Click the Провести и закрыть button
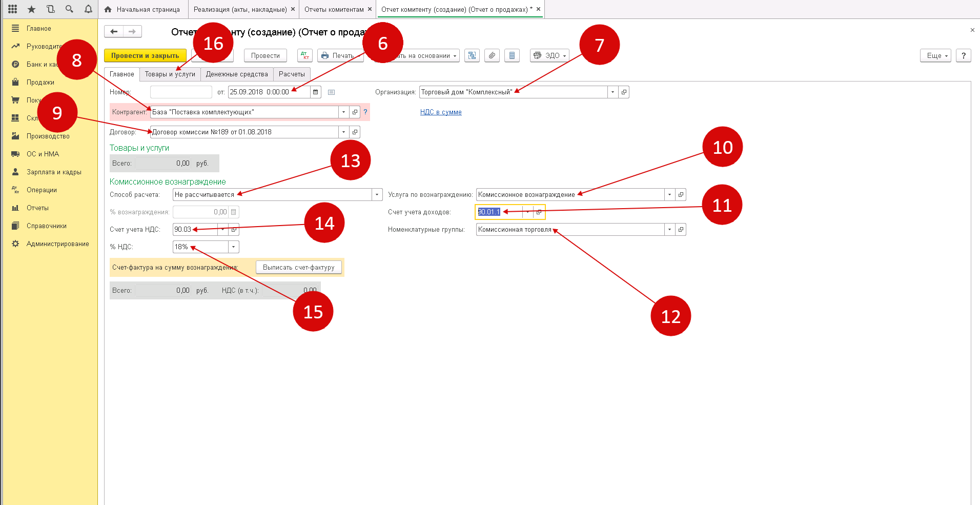The image size is (980, 505). pyautogui.click(x=145, y=55)
